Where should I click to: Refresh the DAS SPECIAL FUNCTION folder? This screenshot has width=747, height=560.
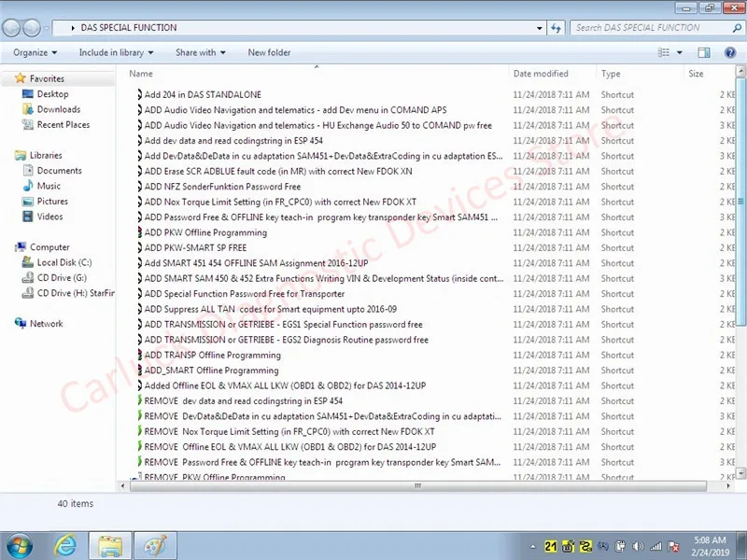tap(556, 28)
